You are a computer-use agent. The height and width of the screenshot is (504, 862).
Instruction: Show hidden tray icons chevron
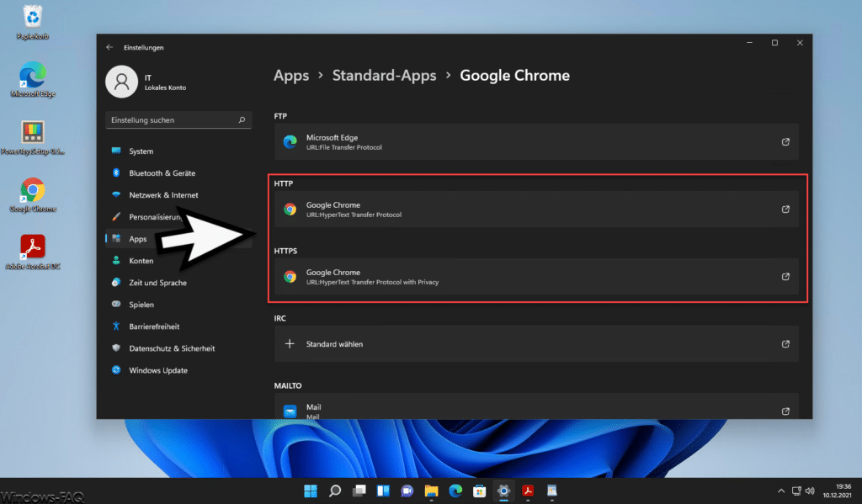click(x=780, y=491)
